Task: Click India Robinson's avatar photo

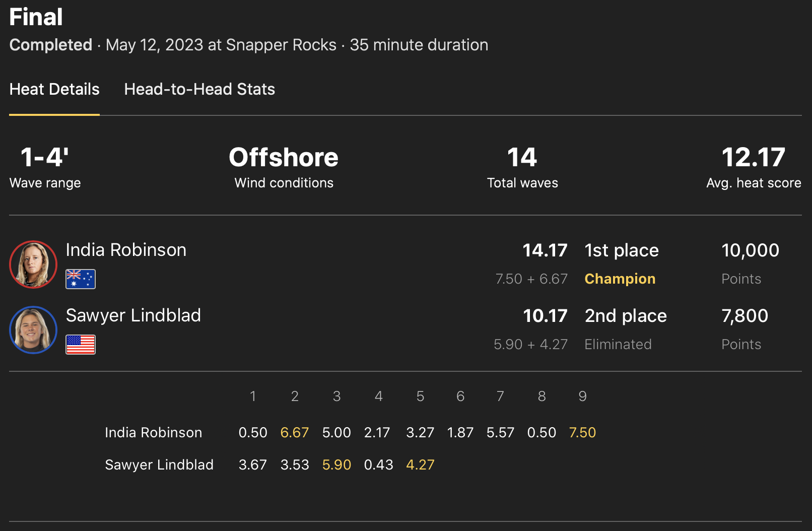Action: coord(33,264)
